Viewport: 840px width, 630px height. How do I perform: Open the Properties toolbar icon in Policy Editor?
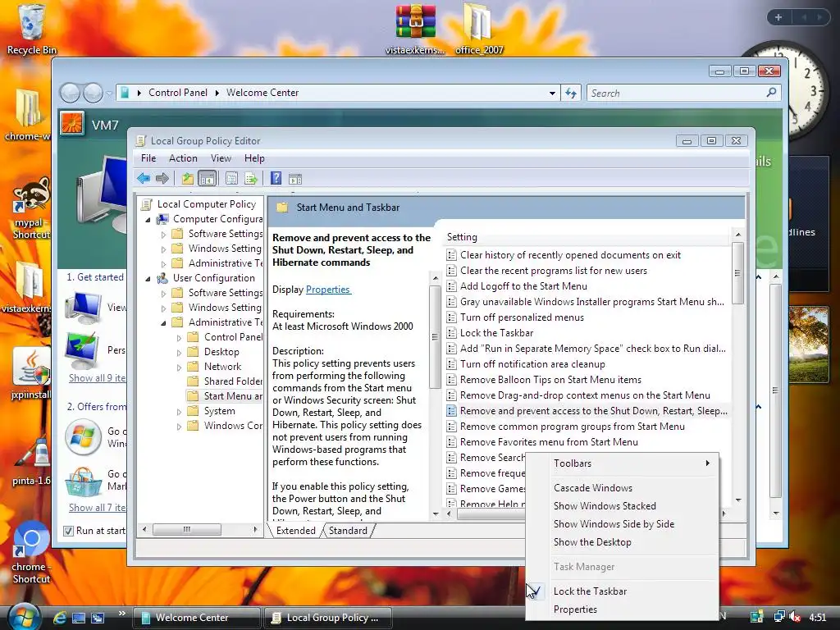pos(231,178)
